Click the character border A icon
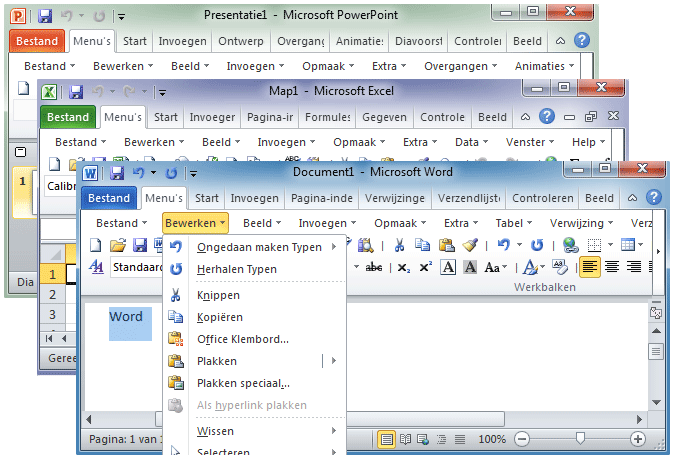This screenshot has width=680, height=460. (x=448, y=267)
